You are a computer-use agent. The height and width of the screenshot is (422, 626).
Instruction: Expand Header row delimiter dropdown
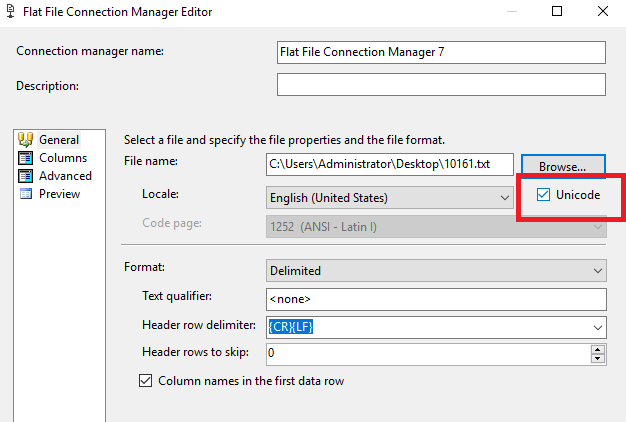click(x=598, y=327)
